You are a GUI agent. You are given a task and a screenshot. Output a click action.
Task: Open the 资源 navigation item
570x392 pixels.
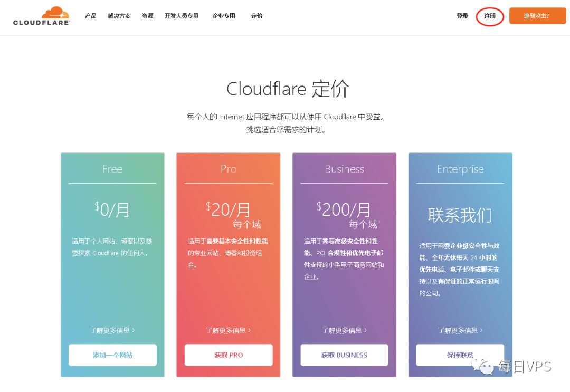tap(148, 16)
